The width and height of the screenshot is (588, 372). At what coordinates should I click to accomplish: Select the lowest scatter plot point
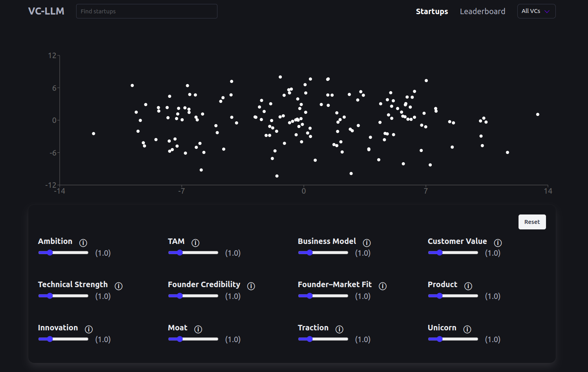(x=277, y=176)
